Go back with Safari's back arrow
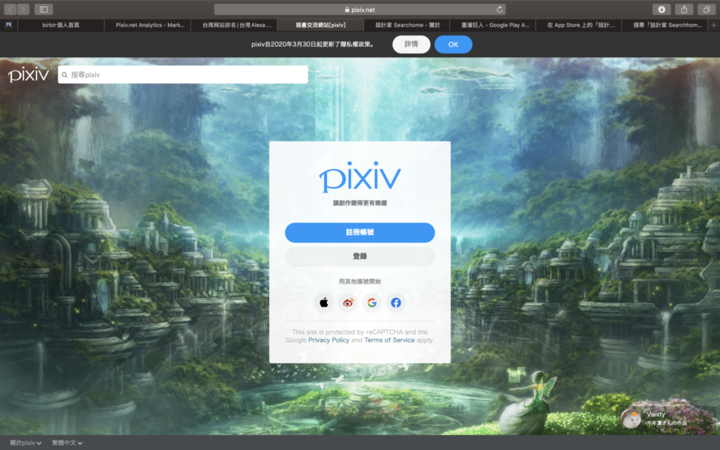The width and height of the screenshot is (720, 450). 11,9
